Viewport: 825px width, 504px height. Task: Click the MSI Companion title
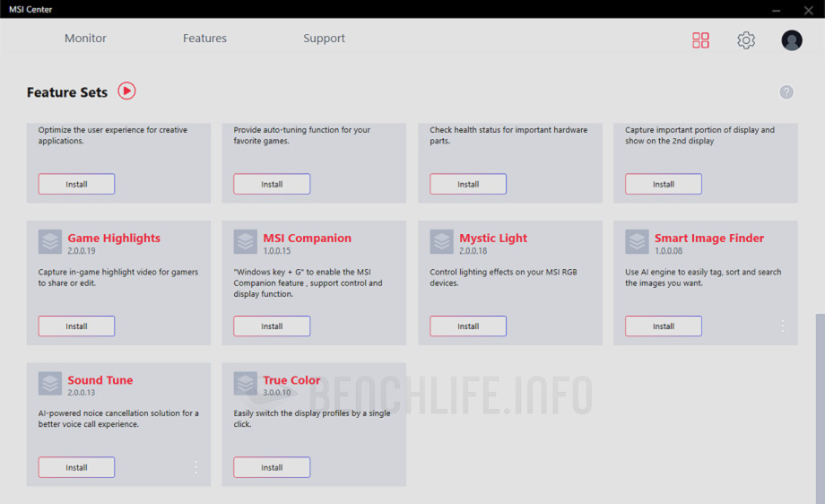pyautogui.click(x=307, y=238)
